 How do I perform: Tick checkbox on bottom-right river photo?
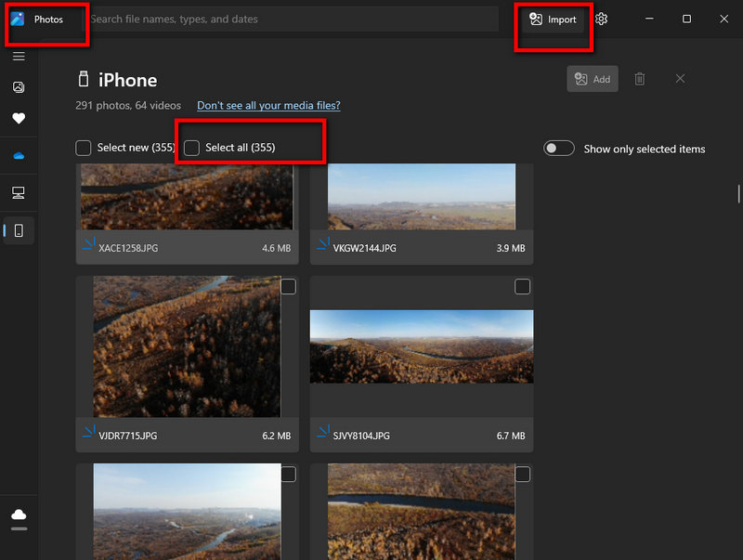pos(522,475)
